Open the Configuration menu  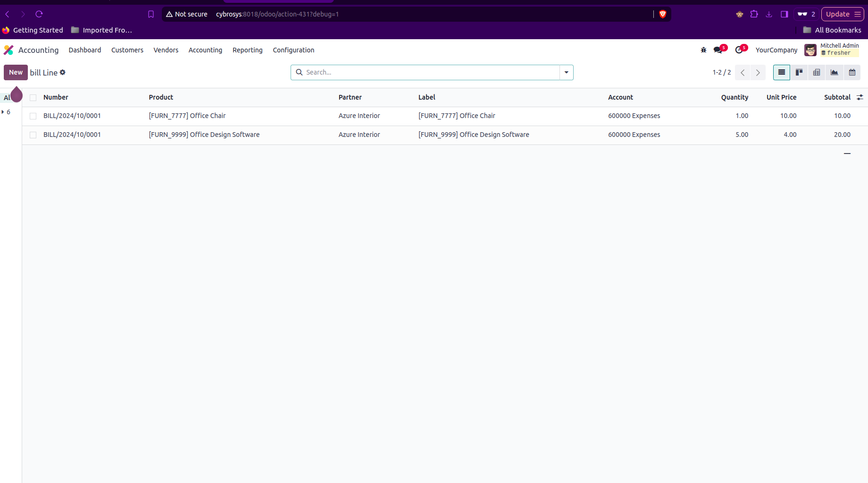pyautogui.click(x=293, y=50)
